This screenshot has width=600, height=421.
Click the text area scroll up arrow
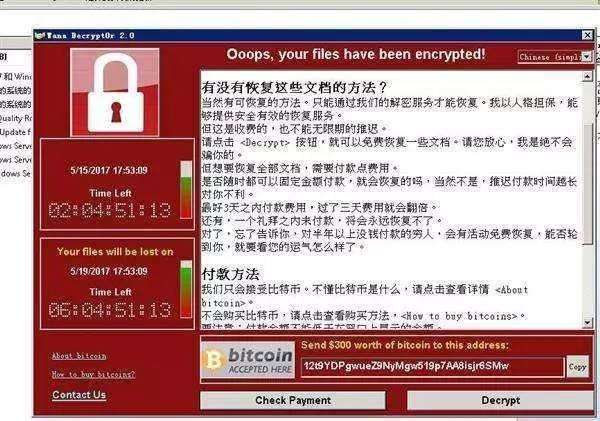tap(587, 76)
